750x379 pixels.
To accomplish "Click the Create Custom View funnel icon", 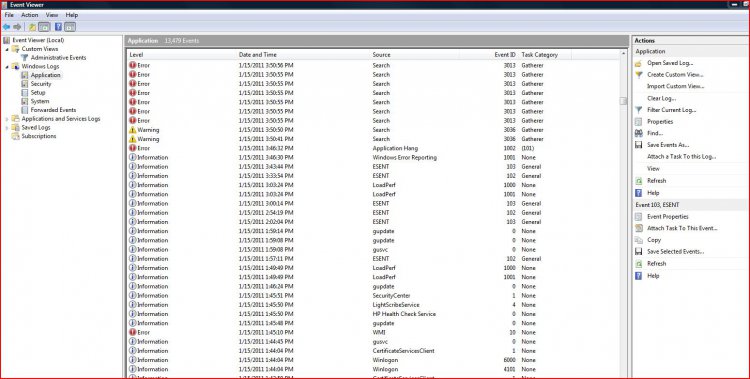I will coord(638,75).
